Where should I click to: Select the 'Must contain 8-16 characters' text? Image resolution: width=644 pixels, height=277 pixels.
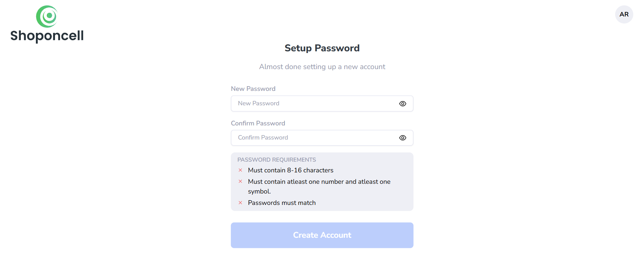click(x=290, y=170)
